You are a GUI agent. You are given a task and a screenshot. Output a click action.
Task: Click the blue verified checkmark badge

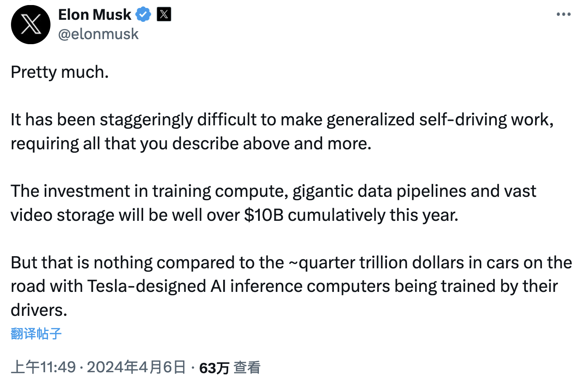[143, 15]
